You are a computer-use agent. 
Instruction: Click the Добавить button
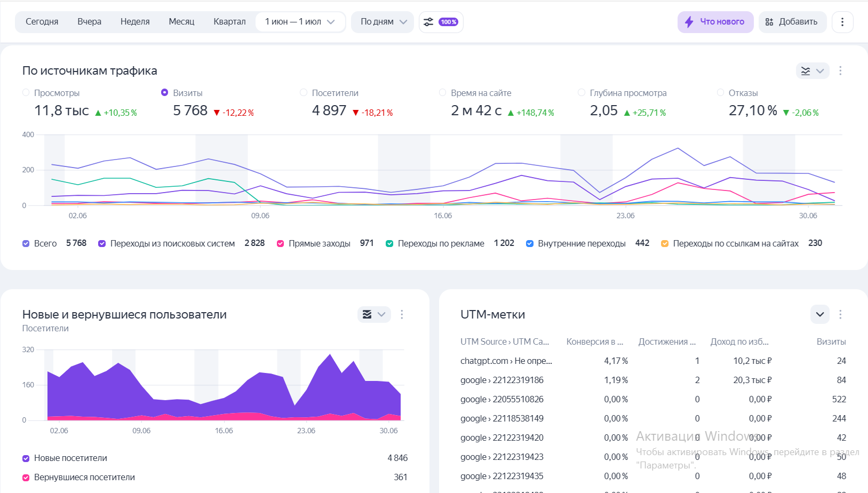792,22
